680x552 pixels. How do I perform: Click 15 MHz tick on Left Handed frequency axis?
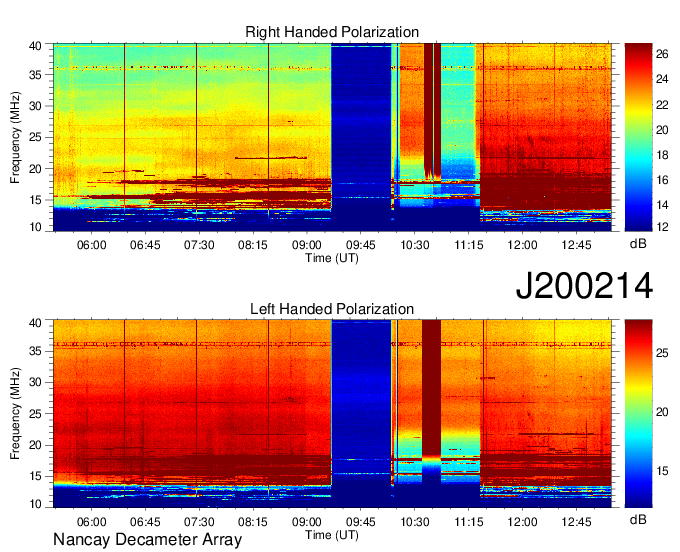[35, 476]
